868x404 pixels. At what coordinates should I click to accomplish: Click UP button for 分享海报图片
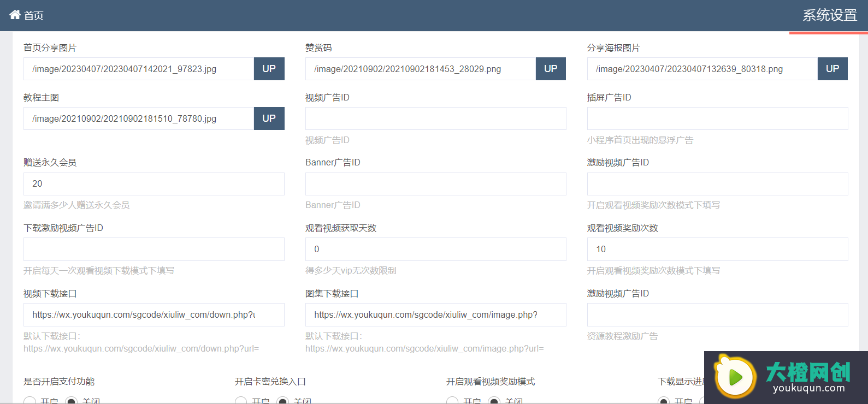(x=832, y=69)
